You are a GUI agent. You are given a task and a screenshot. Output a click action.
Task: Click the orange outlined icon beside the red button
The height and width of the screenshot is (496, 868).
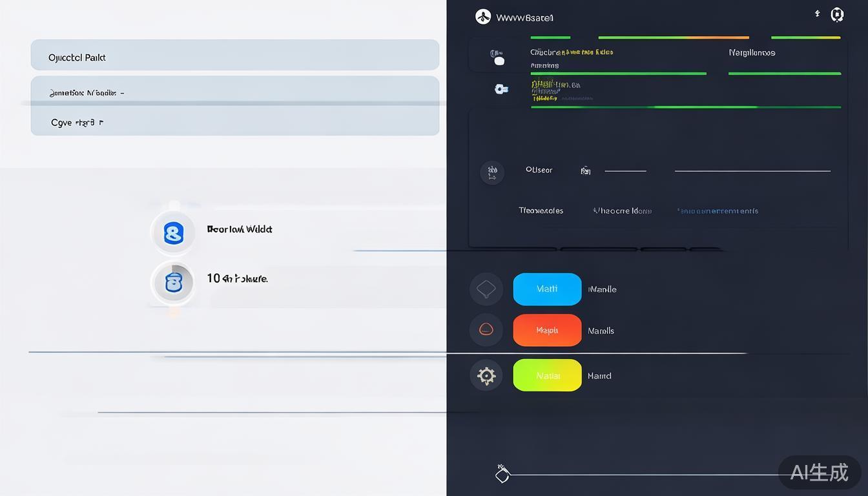point(486,330)
